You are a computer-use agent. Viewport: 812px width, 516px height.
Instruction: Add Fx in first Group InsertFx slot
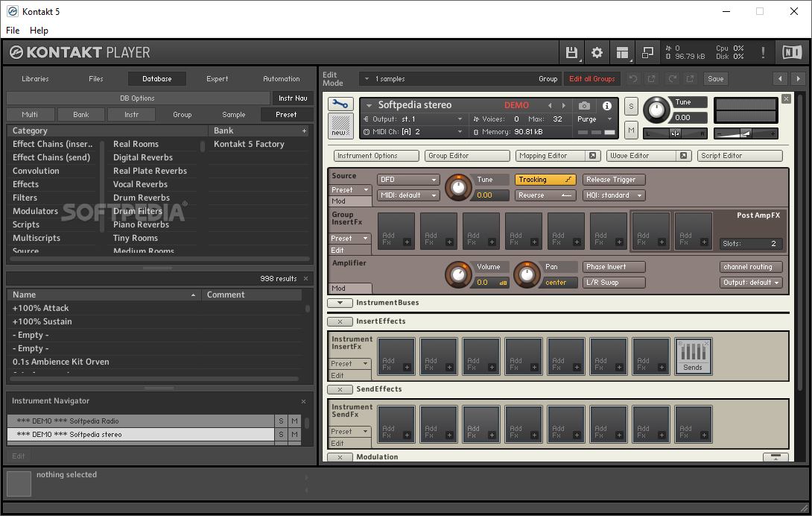pyautogui.click(x=396, y=230)
